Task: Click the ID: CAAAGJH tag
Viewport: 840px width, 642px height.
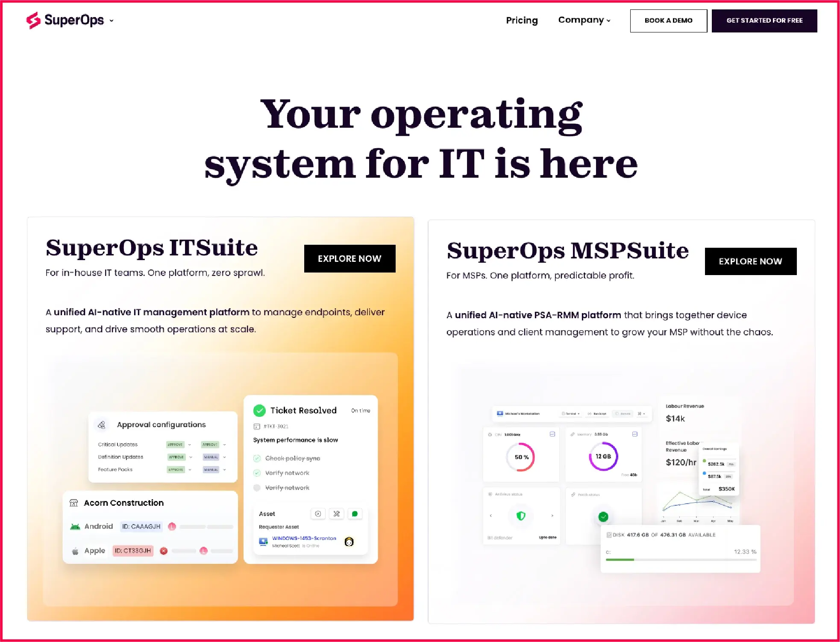Action: tap(141, 527)
